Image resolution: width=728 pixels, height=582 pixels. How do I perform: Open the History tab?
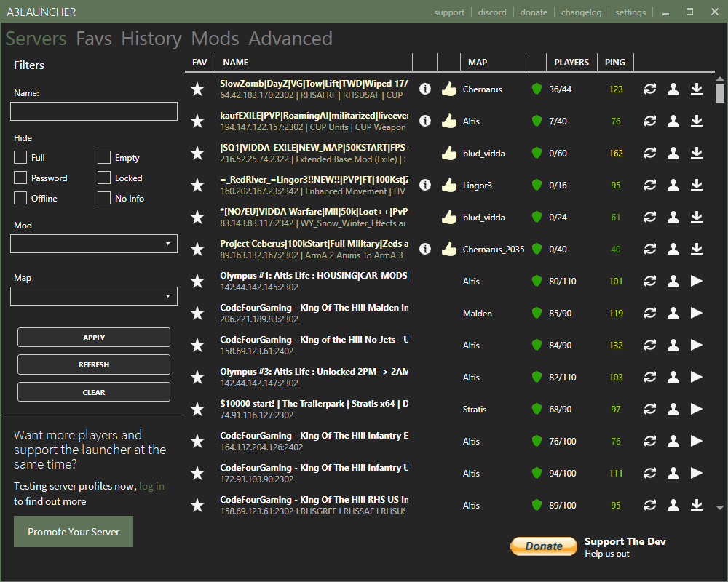pos(151,39)
